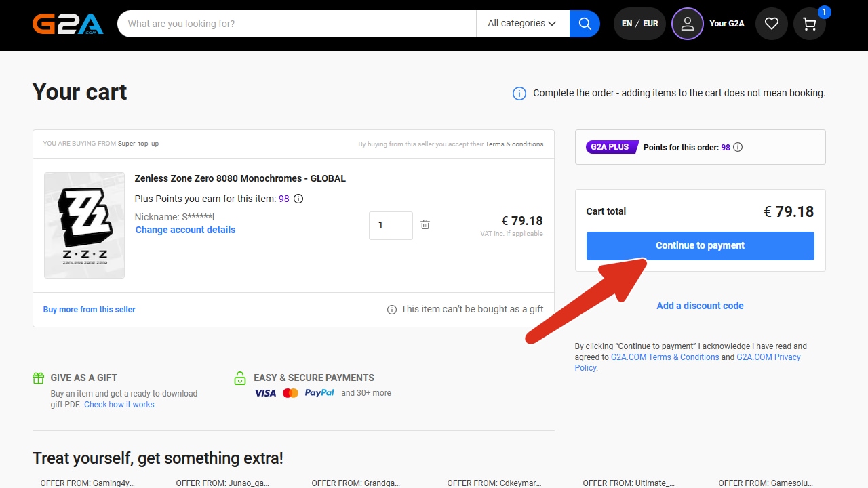Click the user profile avatar icon

687,24
